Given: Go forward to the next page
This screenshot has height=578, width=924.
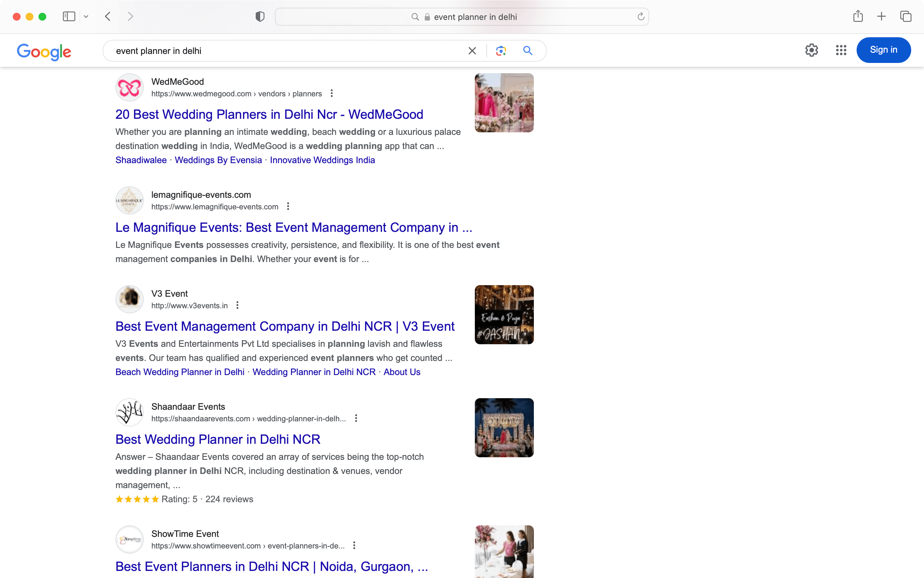Looking at the screenshot, I should coord(130,16).
